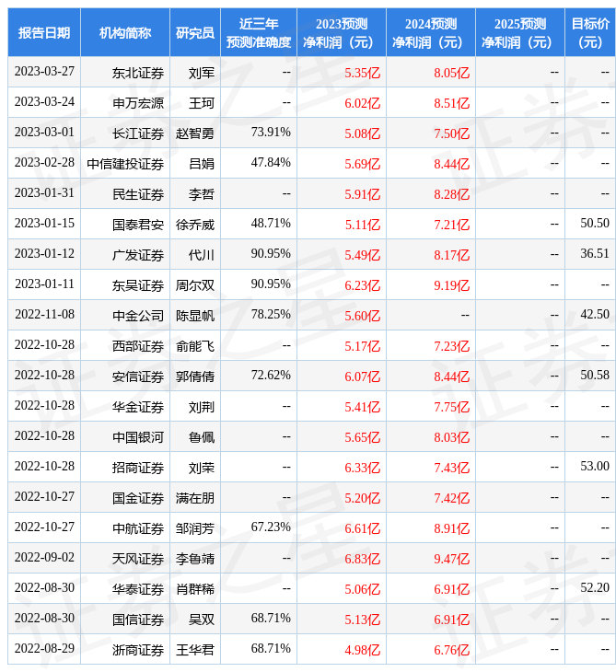The image size is (616, 672).
Task: Select the date cell 2023-03-27
Action: click(44, 72)
